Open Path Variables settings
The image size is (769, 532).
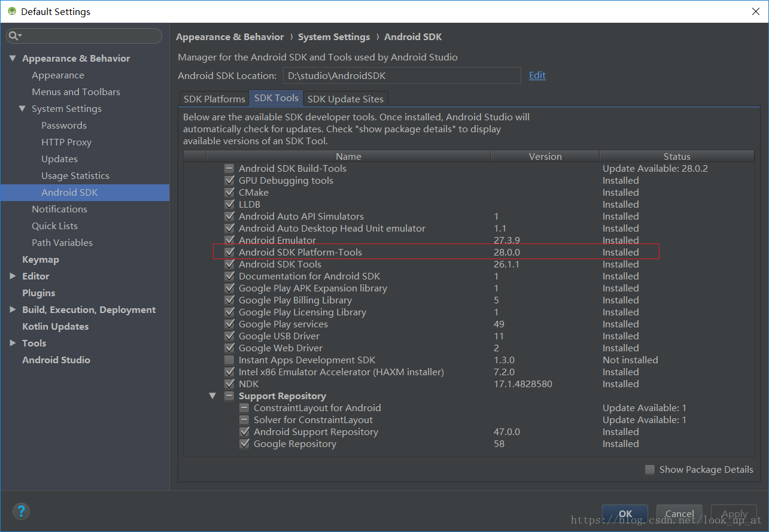coord(62,243)
